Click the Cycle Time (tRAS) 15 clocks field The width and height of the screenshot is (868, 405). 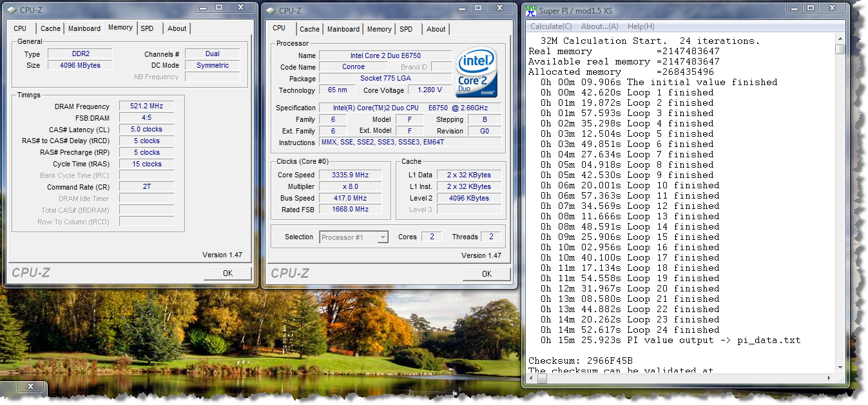click(146, 164)
